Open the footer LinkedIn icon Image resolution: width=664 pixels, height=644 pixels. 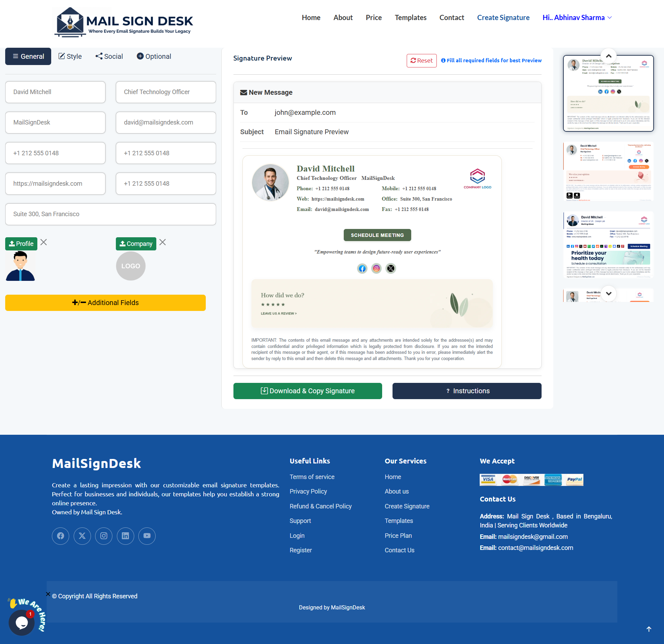pyautogui.click(x=126, y=536)
